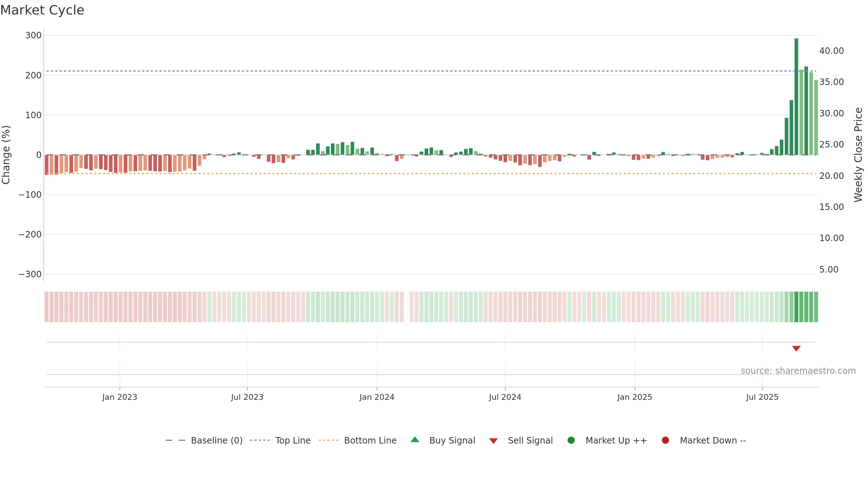The height and width of the screenshot is (488, 868).
Task: Click the Jul 2024 axis label
Action: 505,397
